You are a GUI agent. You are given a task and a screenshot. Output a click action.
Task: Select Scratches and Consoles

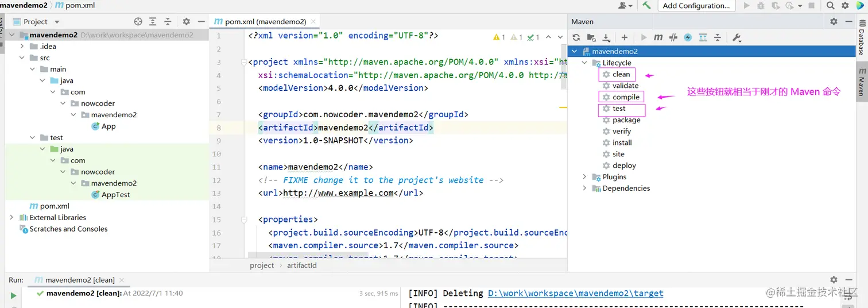(63, 229)
